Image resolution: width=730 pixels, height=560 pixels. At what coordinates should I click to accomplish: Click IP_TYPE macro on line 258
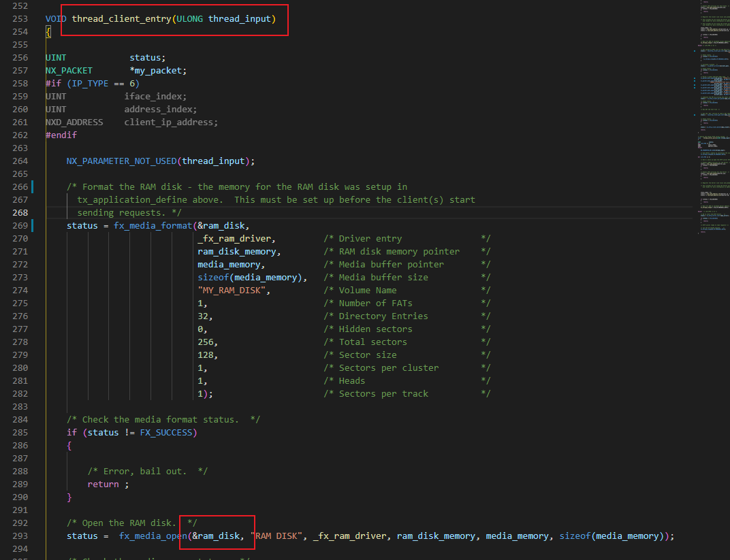[90, 84]
